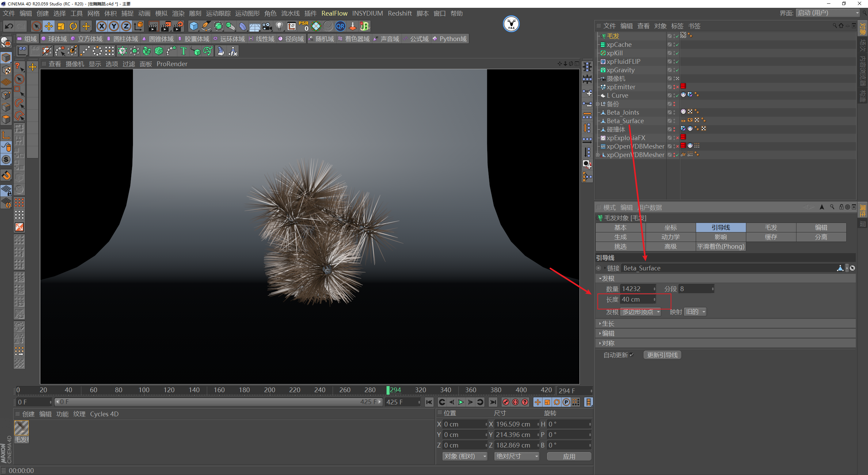Toggle the 自动更新 checkbox
Image resolution: width=868 pixels, height=475 pixels.
631,355
